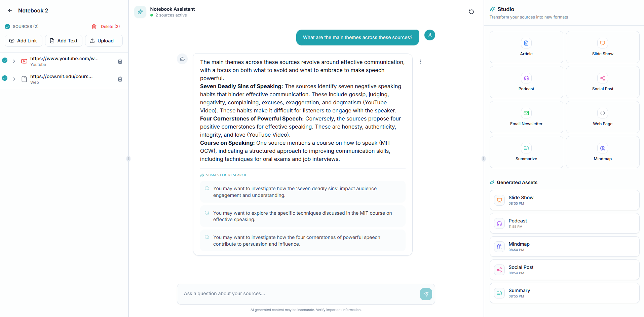Generate a Podcast from the notebook
The width and height of the screenshot is (644, 317).
(x=526, y=82)
